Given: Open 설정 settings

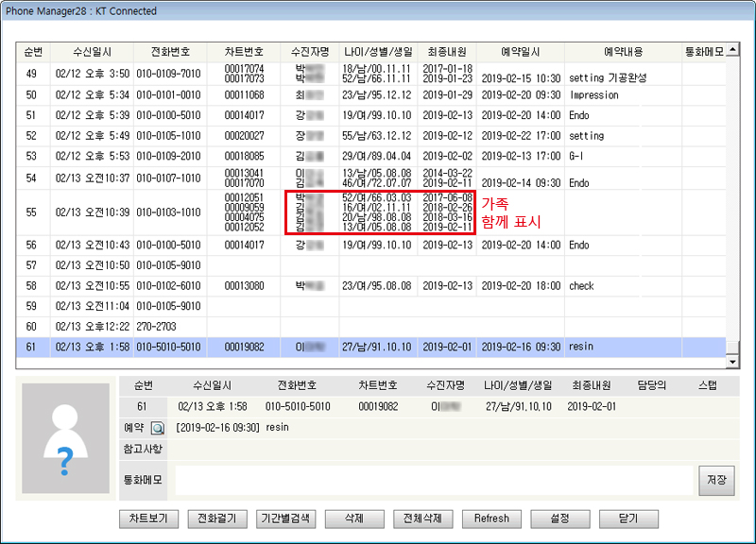Looking at the screenshot, I should tap(561, 518).
